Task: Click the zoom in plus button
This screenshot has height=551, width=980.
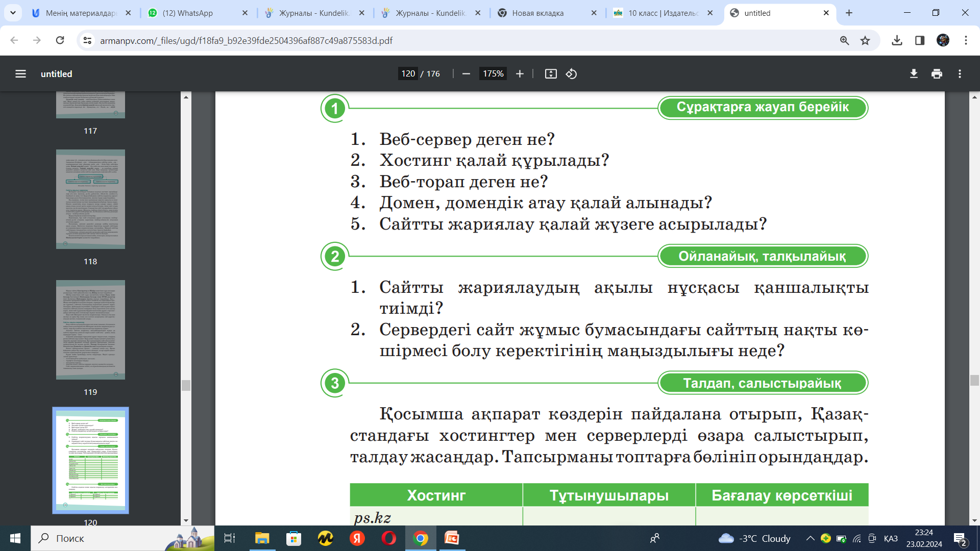Action: point(520,74)
